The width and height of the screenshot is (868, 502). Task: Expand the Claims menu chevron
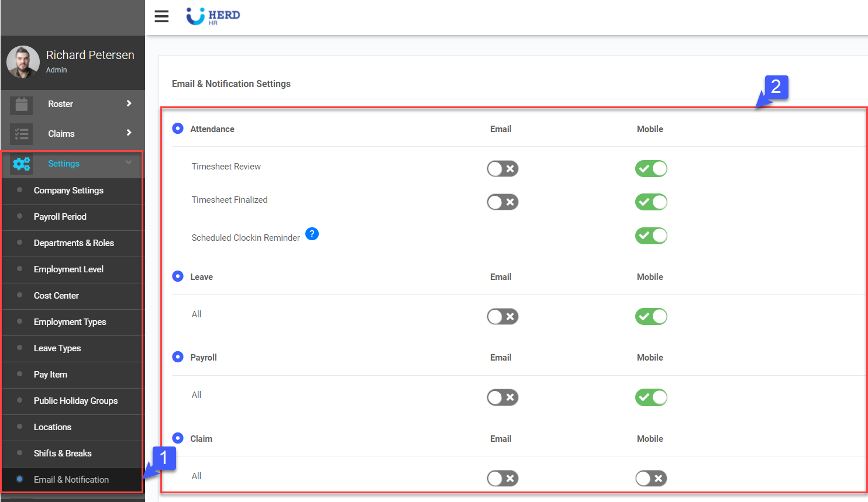129,133
